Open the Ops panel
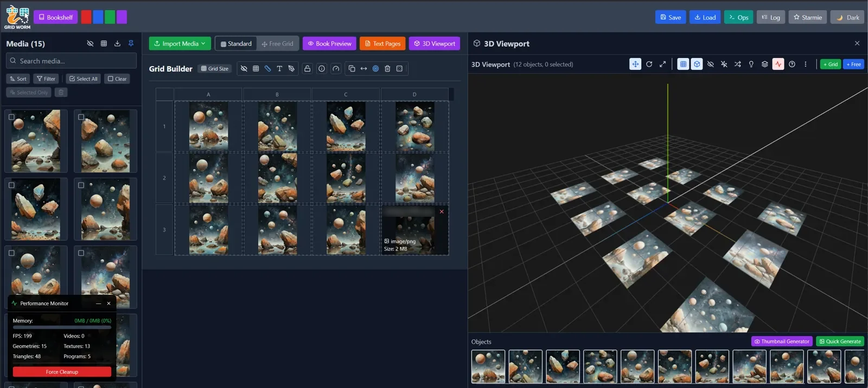868x388 pixels. click(738, 17)
